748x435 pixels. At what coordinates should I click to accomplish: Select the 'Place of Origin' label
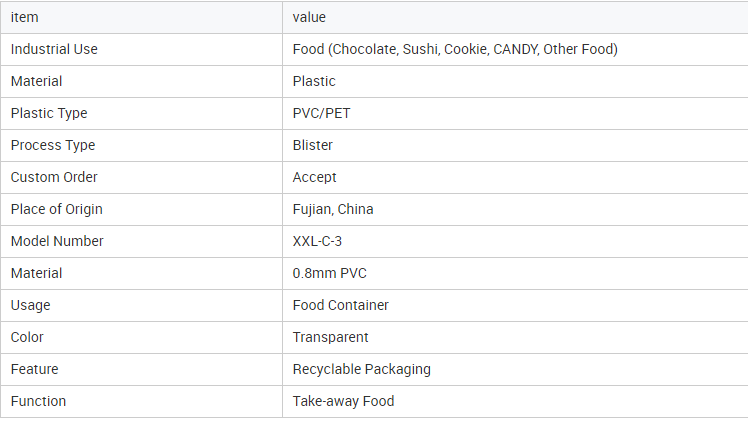tap(57, 209)
